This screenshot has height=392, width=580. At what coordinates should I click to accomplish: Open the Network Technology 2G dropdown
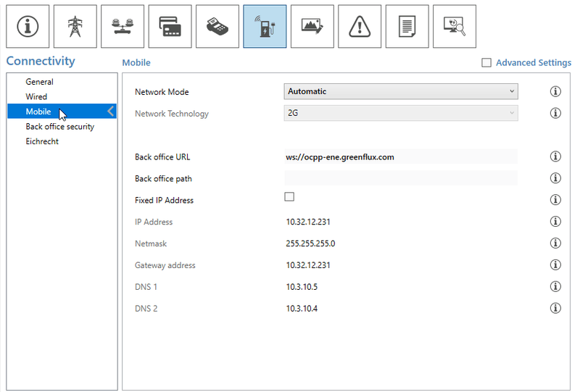tap(401, 113)
